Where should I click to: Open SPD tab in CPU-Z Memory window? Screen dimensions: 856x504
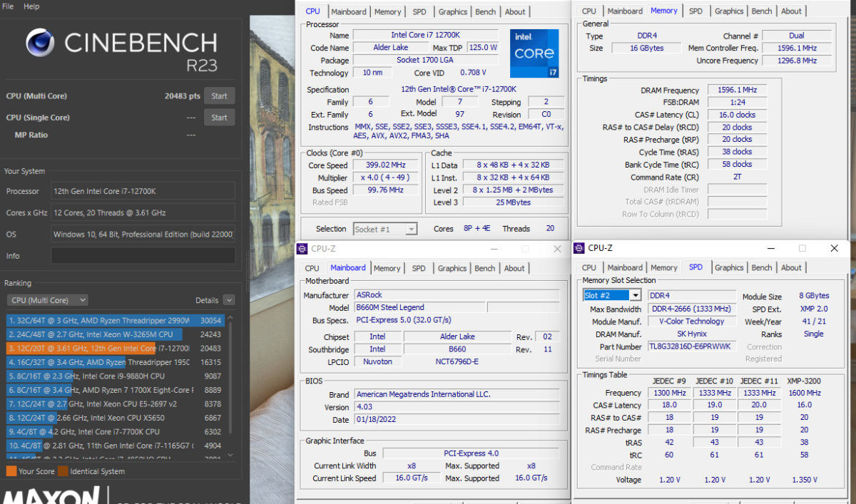695,11
